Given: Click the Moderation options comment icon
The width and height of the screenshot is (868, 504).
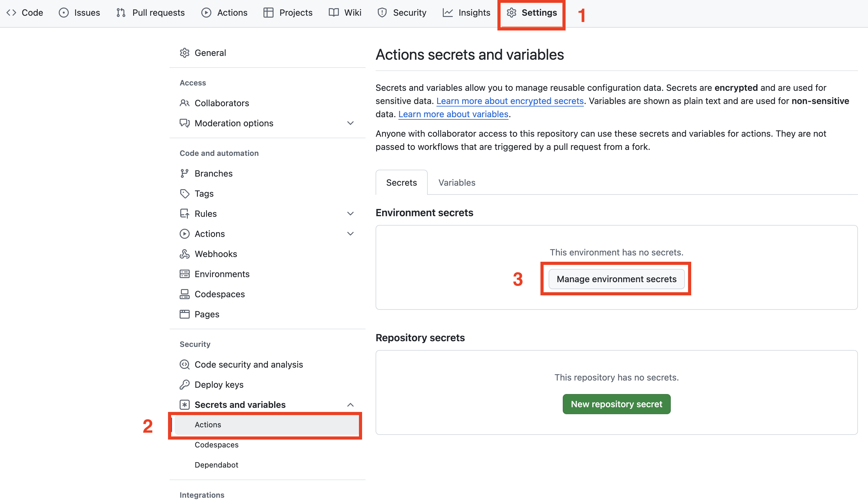Looking at the screenshot, I should [185, 123].
